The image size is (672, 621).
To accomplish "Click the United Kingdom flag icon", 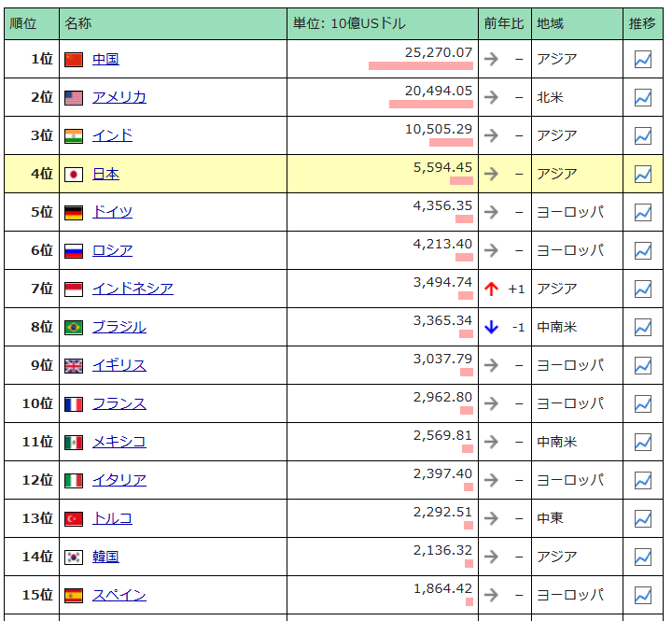I will pos(74,366).
